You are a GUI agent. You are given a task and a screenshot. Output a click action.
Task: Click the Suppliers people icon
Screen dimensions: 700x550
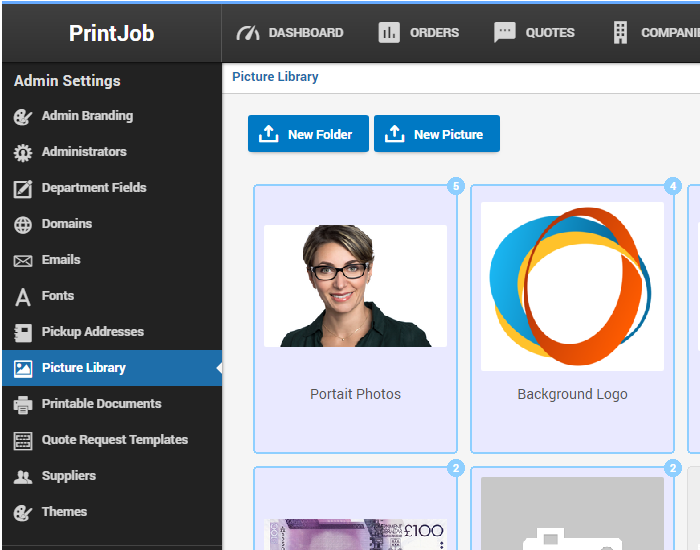point(22,477)
